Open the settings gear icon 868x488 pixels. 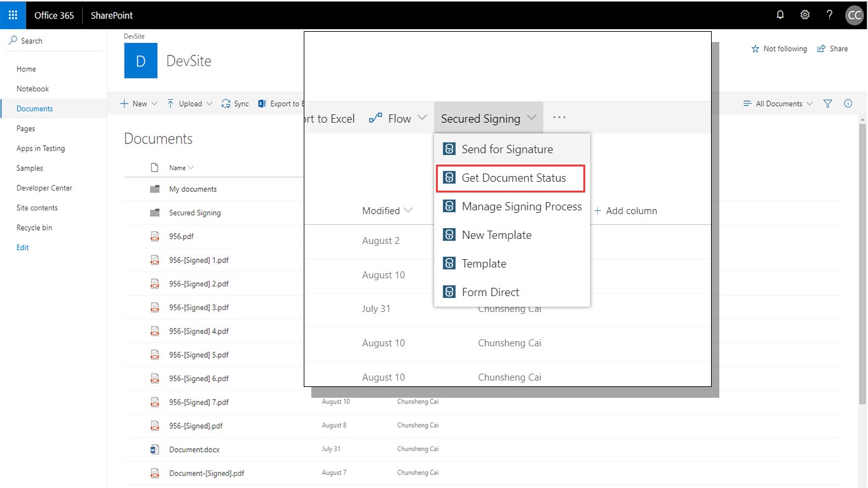(804, 15)
